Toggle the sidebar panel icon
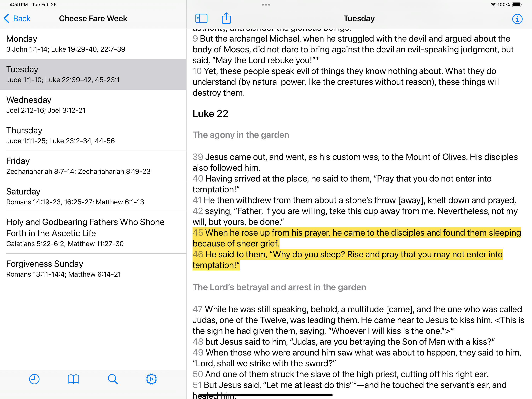Image resolution: width=532 pixels, height=399 pixels. coord(201,19)
